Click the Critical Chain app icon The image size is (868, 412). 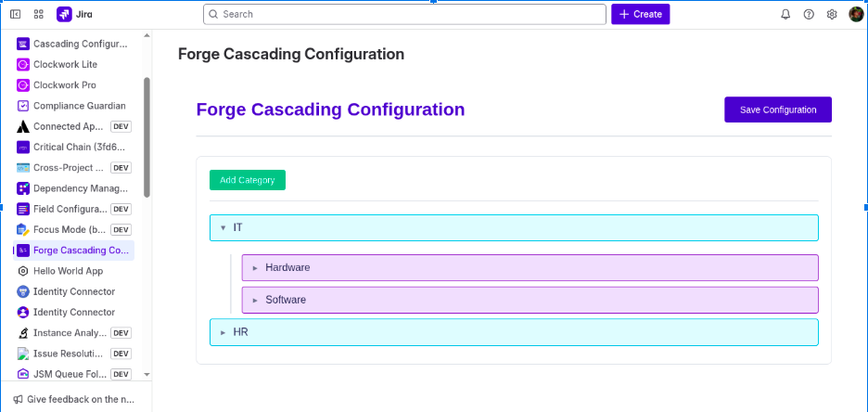pyautogui.click(x=22, y=148)
